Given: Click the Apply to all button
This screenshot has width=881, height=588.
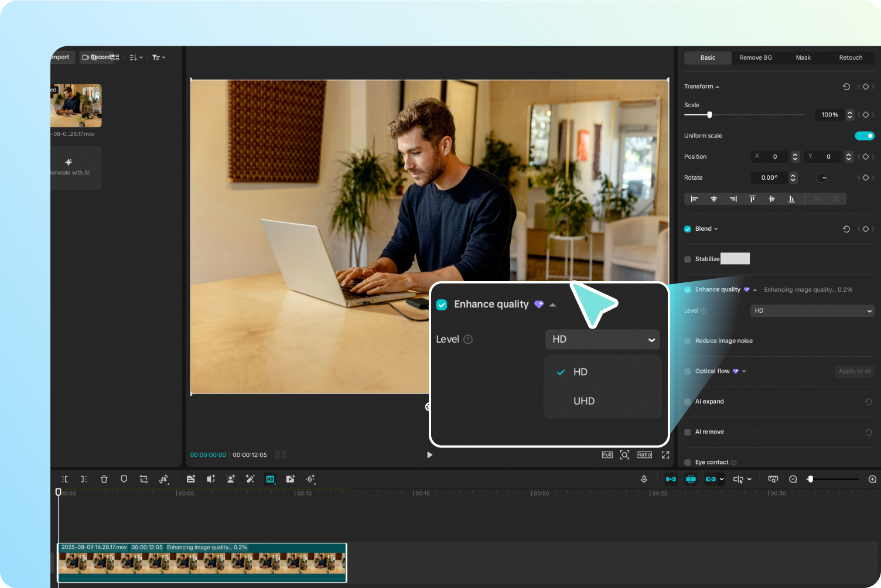Looking at the screenshot, I should tap(855, 371).
